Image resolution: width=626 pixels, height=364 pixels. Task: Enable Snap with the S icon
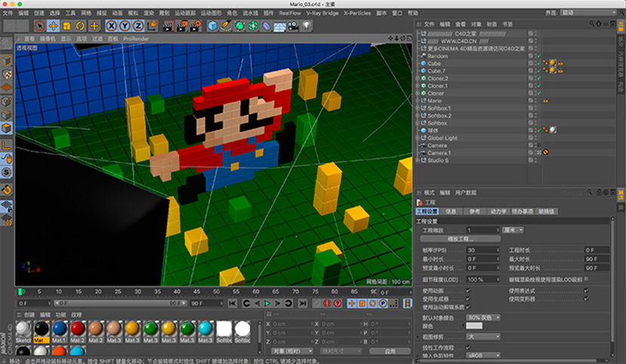(x=6, y=173)
